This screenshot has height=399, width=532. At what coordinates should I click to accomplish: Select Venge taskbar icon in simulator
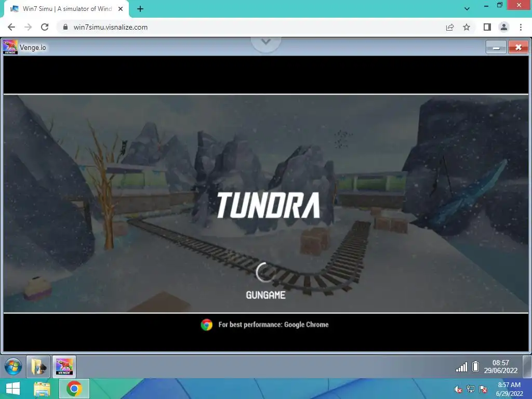click(64, 367)
